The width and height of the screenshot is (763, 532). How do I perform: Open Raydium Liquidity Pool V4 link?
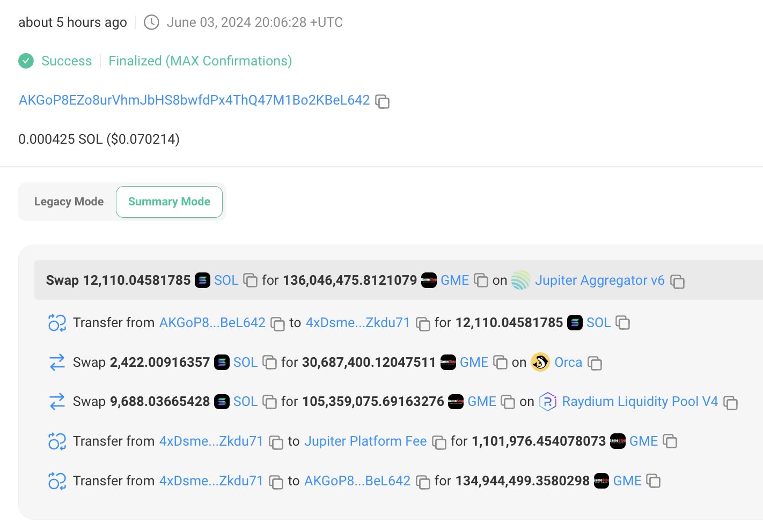click(x=640, y=402)
